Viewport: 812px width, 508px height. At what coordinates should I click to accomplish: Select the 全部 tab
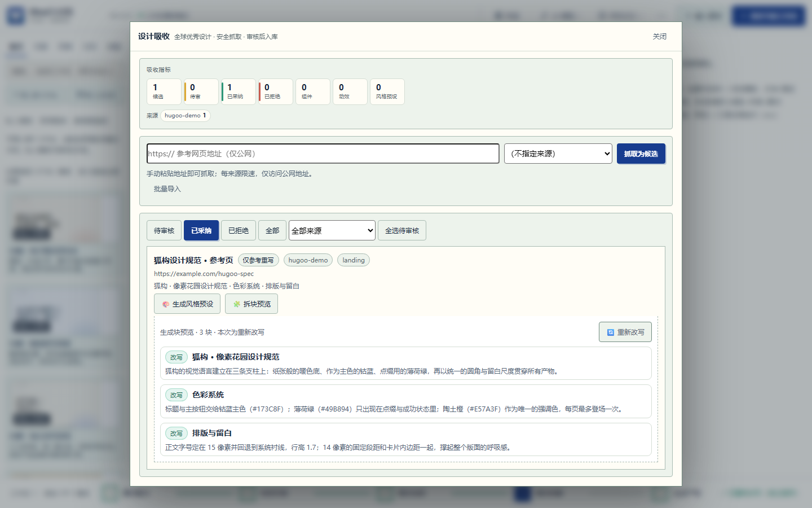click(x=272, y=230)
